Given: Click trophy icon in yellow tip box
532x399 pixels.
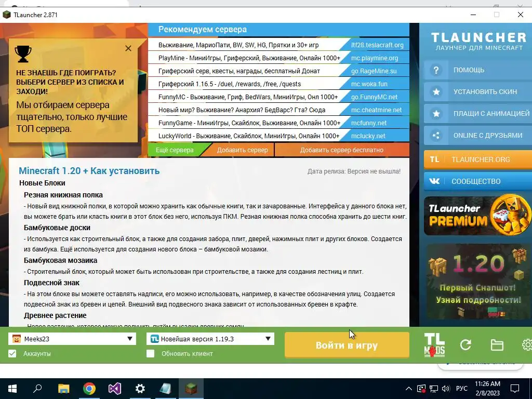Looking at the screenshot, I should click(23, 54).
